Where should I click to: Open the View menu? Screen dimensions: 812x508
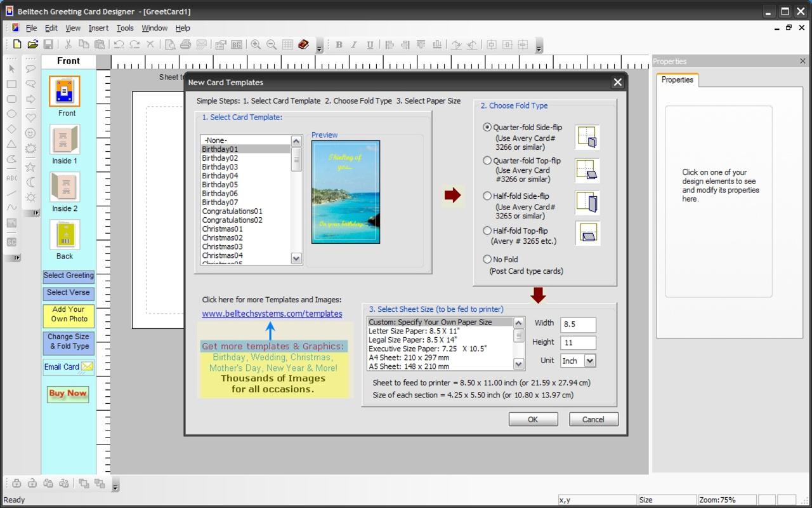[x=73, y=28]
